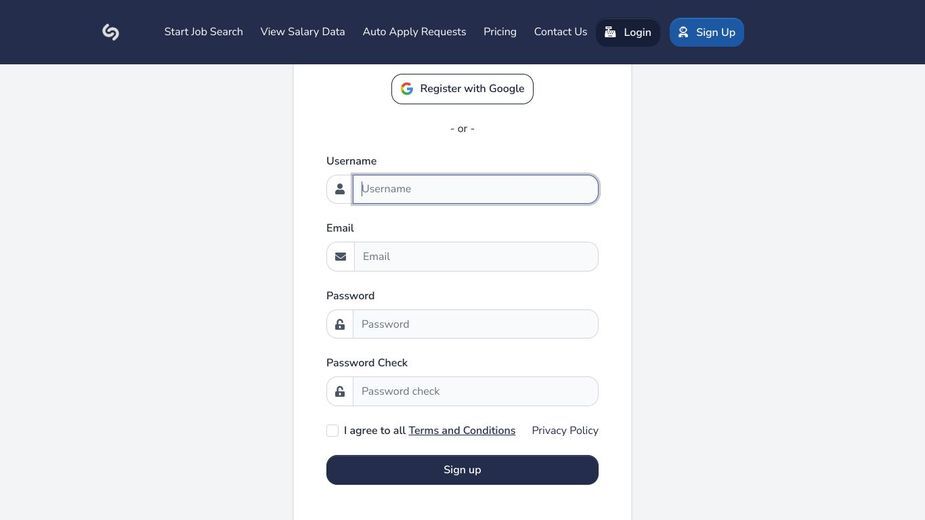Open the Terms and Conditions link
Image resolution: width=925 pixels, height=520 pixels.
coord(462,430)
